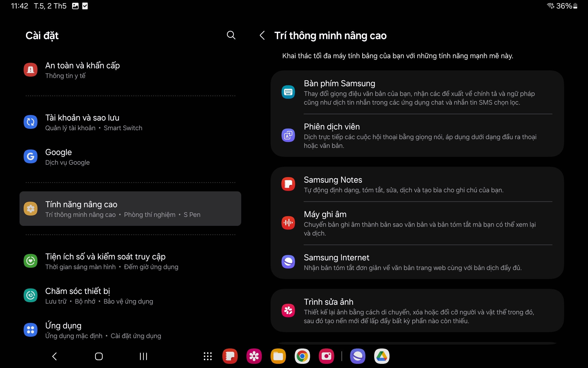Open Bàn phím Samsung AI options
This screenshot has height=368, width=588.
point(417,92)
